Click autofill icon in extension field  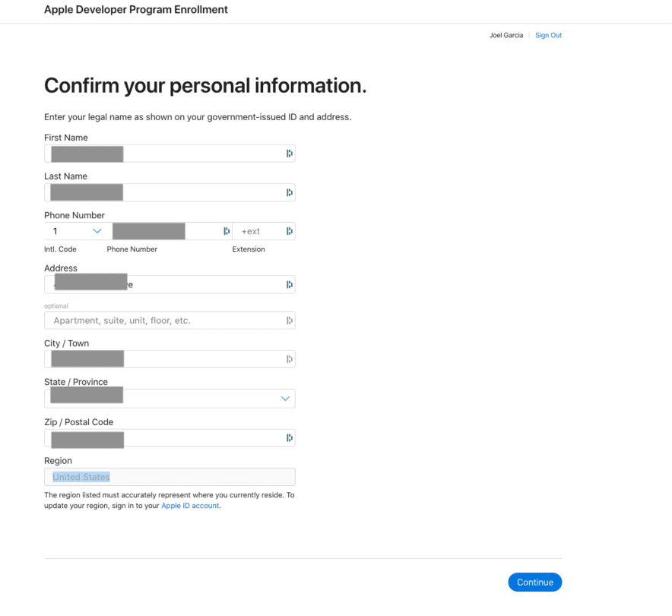point(290,231)
